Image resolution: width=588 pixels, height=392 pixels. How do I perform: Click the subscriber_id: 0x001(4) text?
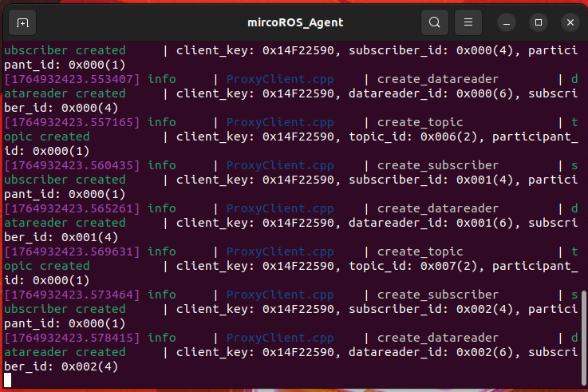pos(431,180)
